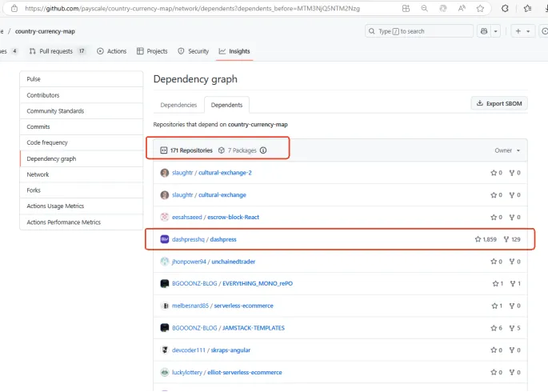This screenshot has height=392, width=548.
Task: Click the read aloud icon in address bar
Action: [462, 8]
